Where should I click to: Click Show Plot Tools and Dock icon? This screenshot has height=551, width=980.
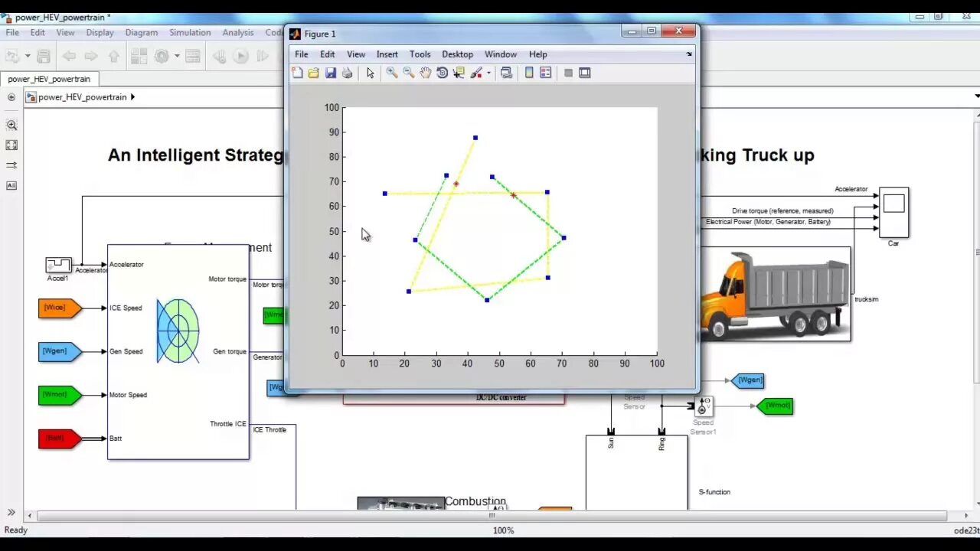tap(585, 73)
